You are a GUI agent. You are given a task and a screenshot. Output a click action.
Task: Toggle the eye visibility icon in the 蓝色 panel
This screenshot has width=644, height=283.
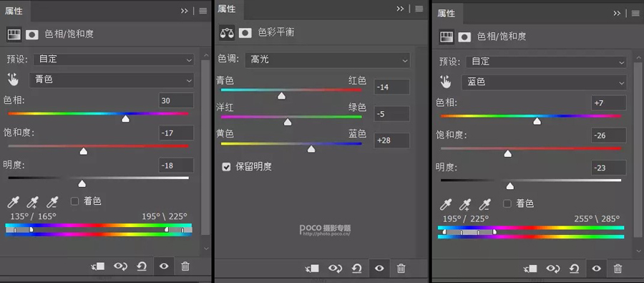tap(596, 269)
